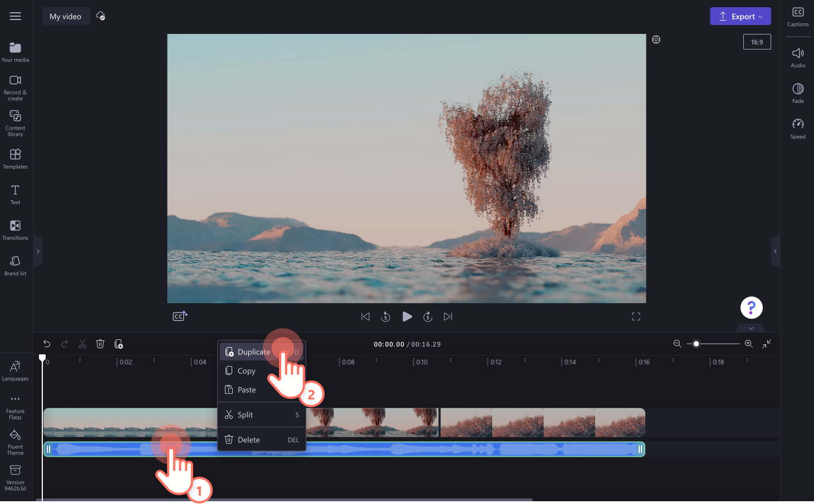Open the Fade panel
The image size is (814, 504).
(798, 93)
